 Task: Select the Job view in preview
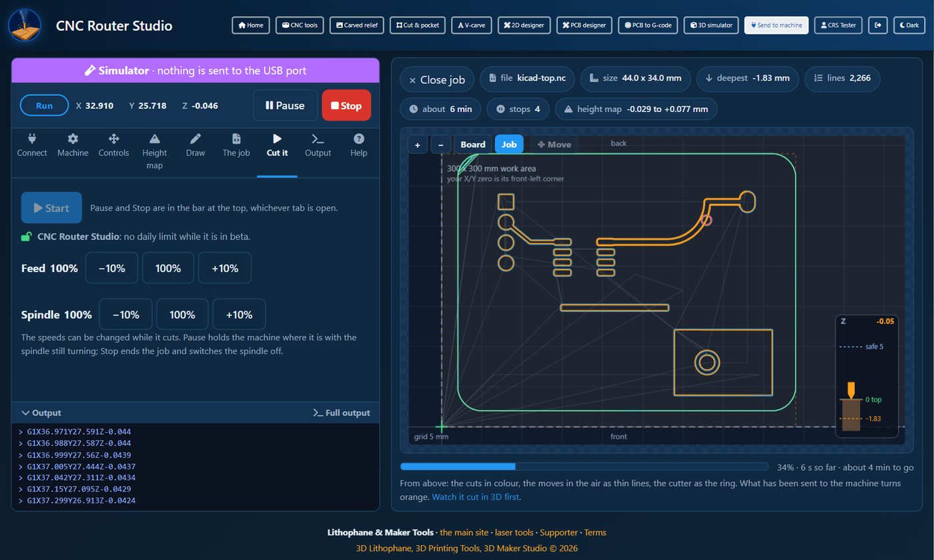coord(509,145)
